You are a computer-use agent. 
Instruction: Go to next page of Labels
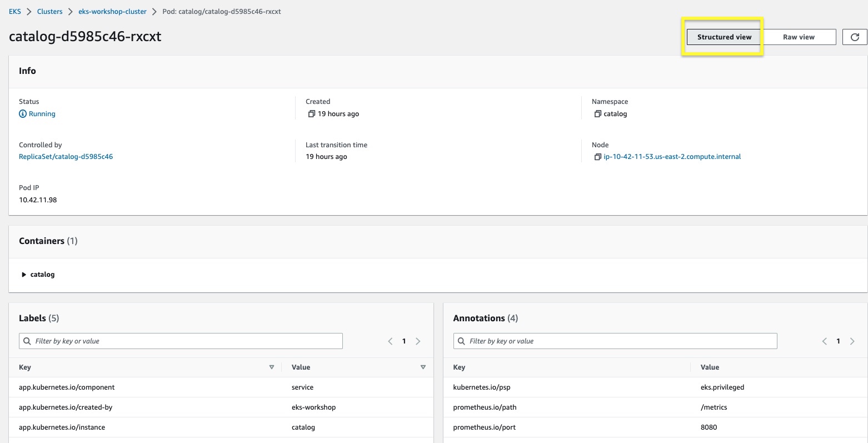(418, 341)
